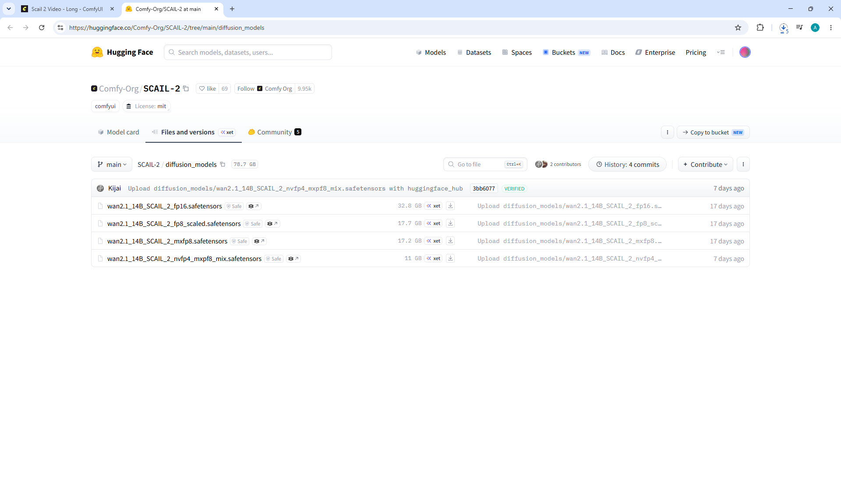The image size is (841, 504).
Task: Open the Chrome three-dot menu
Action: 831,28
